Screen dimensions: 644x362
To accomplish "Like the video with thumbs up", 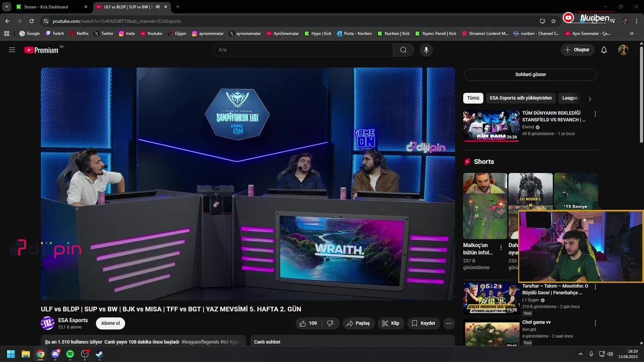I will pyautogui.click(x=308, y=323).
